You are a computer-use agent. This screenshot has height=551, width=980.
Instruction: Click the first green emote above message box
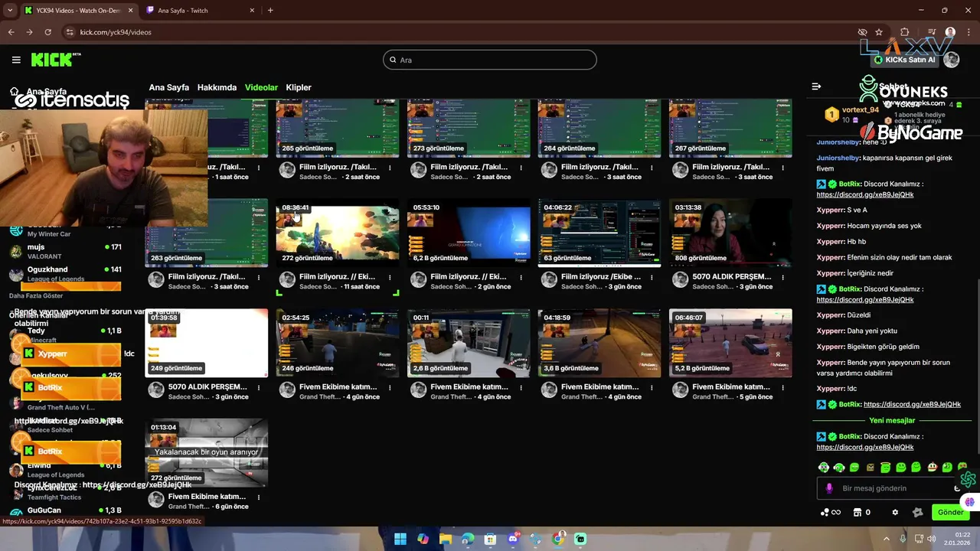click(x=824, y=467)
